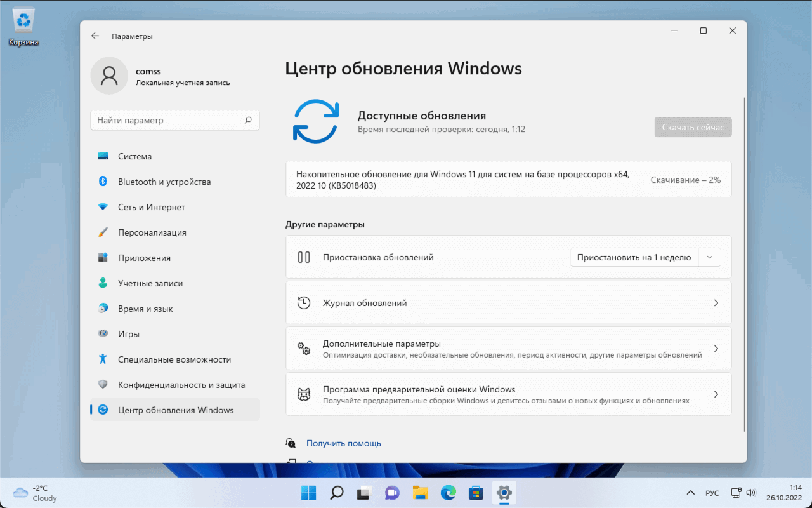Open Корзина on the desktop
The image size is (812, 508).
click(x=23, y=28)
